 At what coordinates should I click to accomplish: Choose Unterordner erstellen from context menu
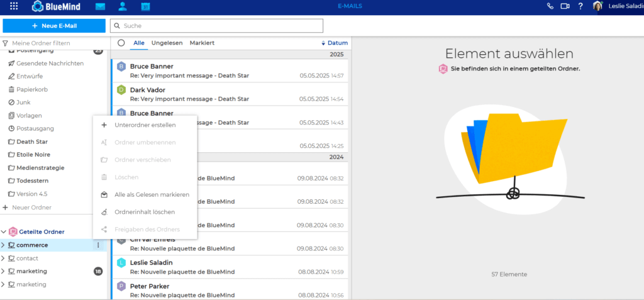[x=145, y=125]
